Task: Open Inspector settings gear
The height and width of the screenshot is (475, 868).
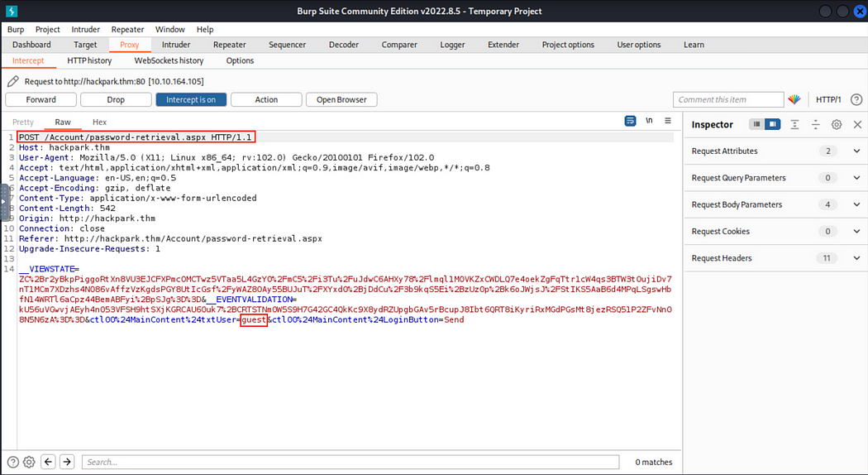Action: pos(836,124)
